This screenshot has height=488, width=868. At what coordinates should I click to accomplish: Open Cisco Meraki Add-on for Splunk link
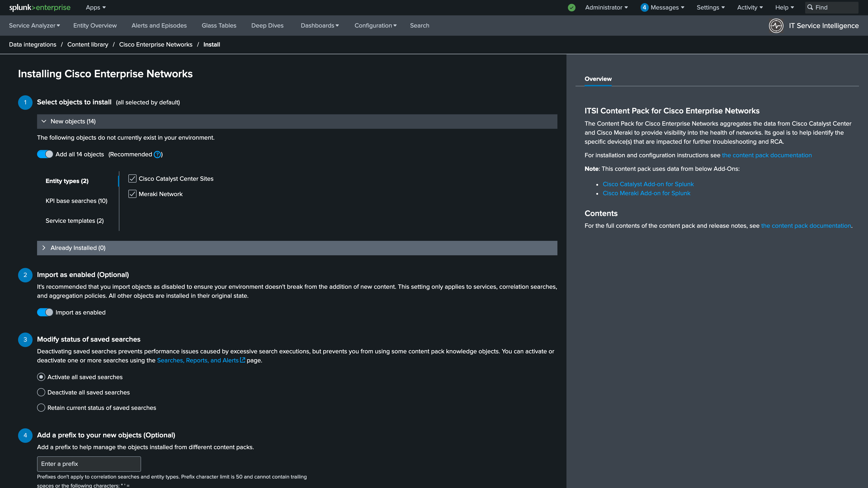(x=647, y=193)
